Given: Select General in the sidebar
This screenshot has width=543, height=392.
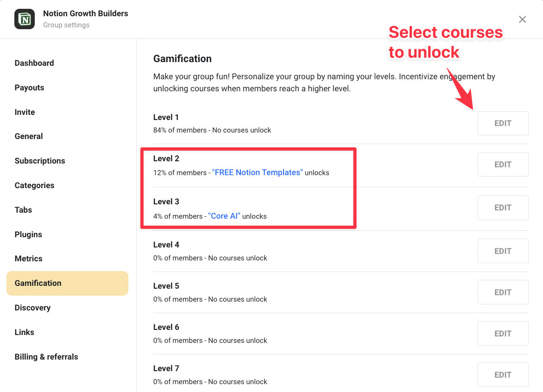Looking at the screenshot, I should (29, 136).
